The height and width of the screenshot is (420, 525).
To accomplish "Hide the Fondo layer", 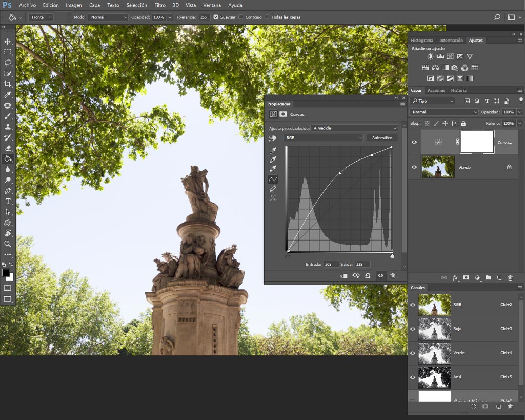I will click(414, 167).
